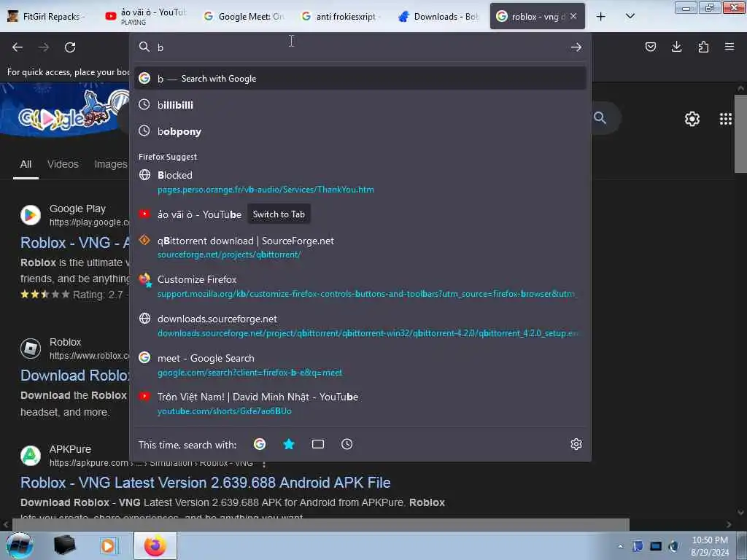The width and height of the screenshot is (747, 560).
Task: Go back with the browser back arrow
Action: [x=18, y=47]
